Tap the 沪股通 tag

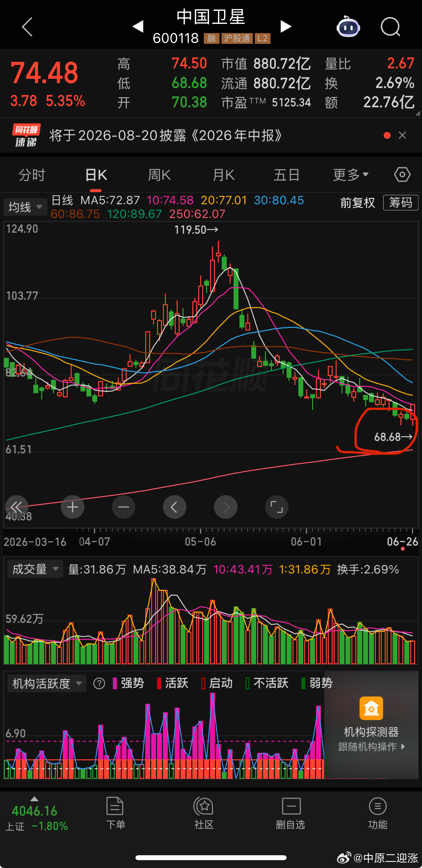237,38
